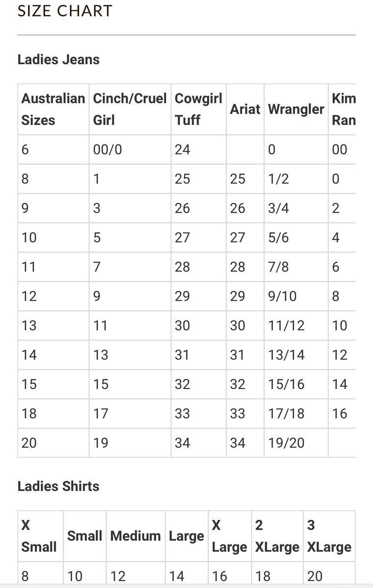
Task: Select the Wrangler 9/10 size cell
Action: (282, 296)
